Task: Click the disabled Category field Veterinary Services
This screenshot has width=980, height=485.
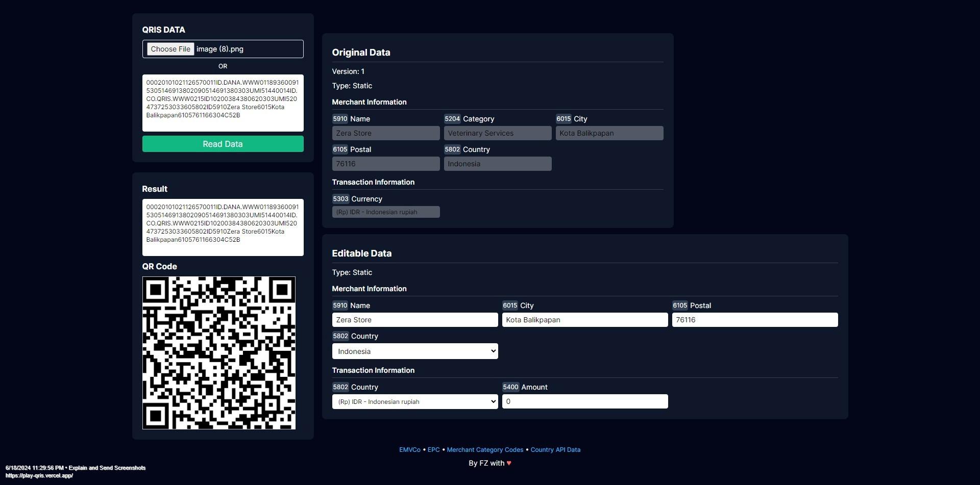Action: [x=497, y=133]
